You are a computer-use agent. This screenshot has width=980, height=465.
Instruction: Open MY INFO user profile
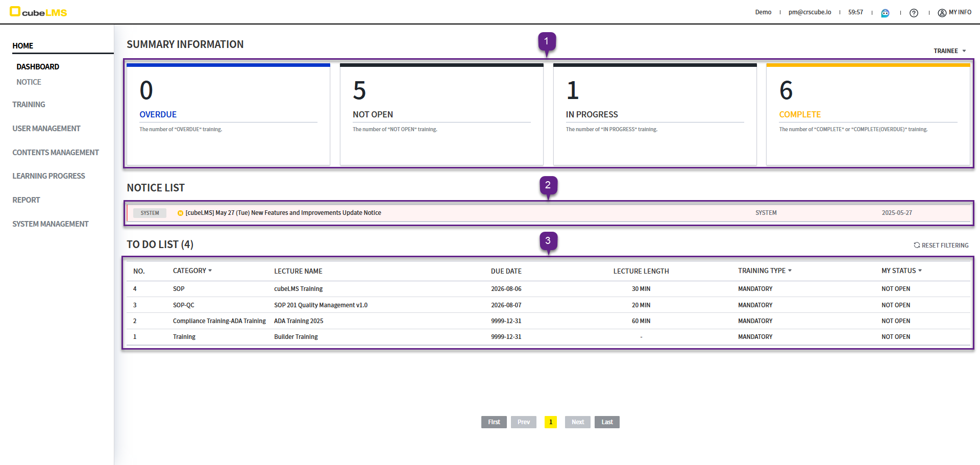point(954,12)
